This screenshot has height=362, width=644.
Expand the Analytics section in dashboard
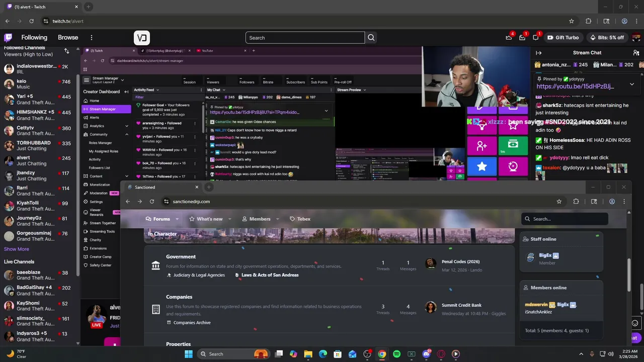127,126
